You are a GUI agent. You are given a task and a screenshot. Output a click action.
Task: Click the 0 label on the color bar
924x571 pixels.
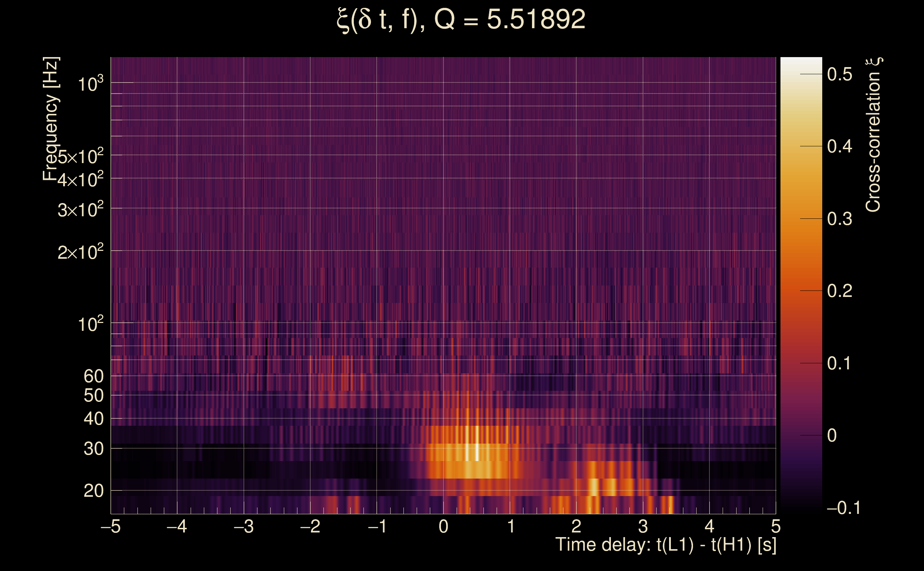pyautogui.click(x=832, y=436)
